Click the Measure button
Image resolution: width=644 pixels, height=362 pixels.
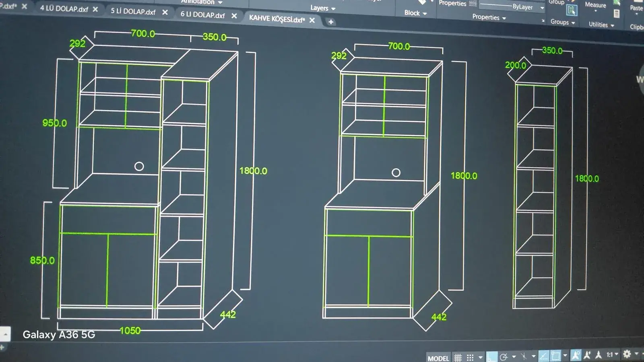(595, 5)
